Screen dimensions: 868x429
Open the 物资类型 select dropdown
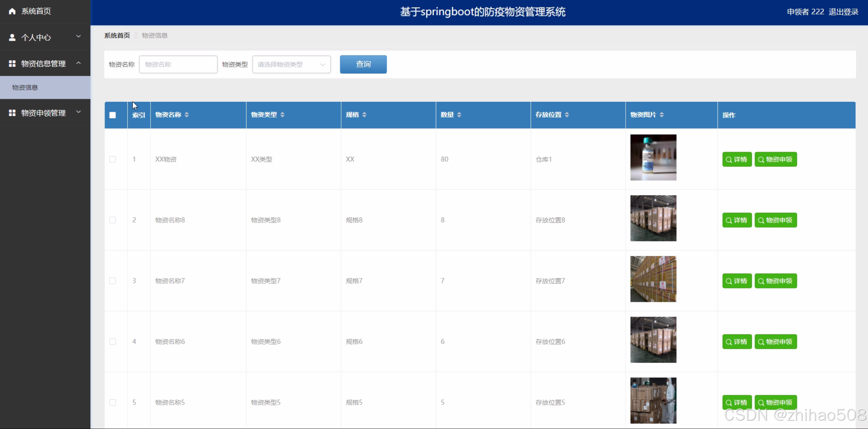[291, 64]
